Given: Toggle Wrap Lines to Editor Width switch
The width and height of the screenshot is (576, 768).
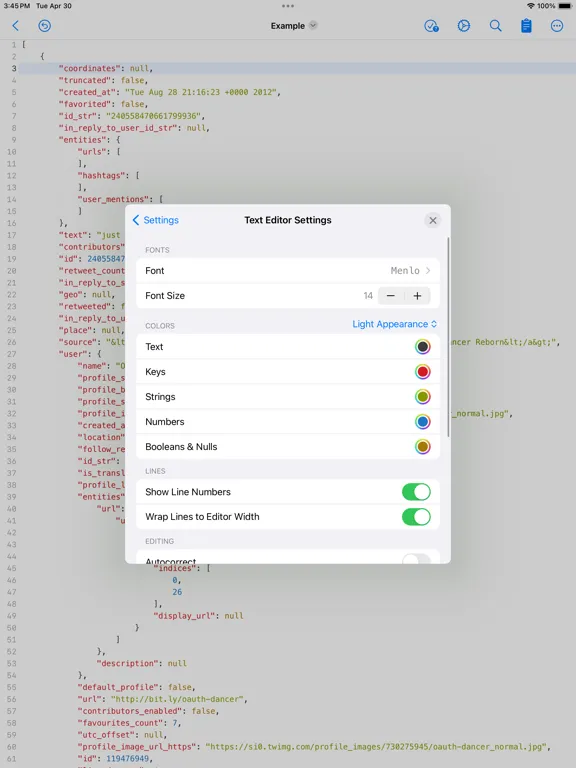Looking at the screenshot, I should pyautogui.click(x=416, y=517).
